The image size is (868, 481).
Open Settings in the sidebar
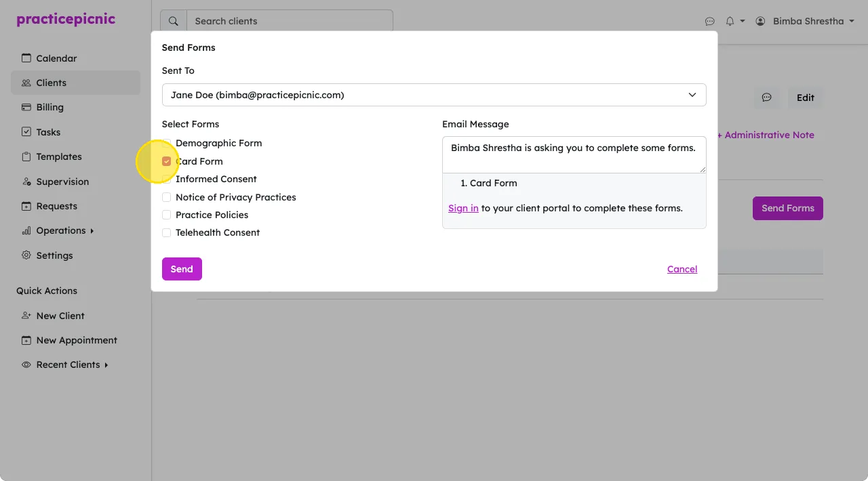pyautogui.click(x=75, y=255)
